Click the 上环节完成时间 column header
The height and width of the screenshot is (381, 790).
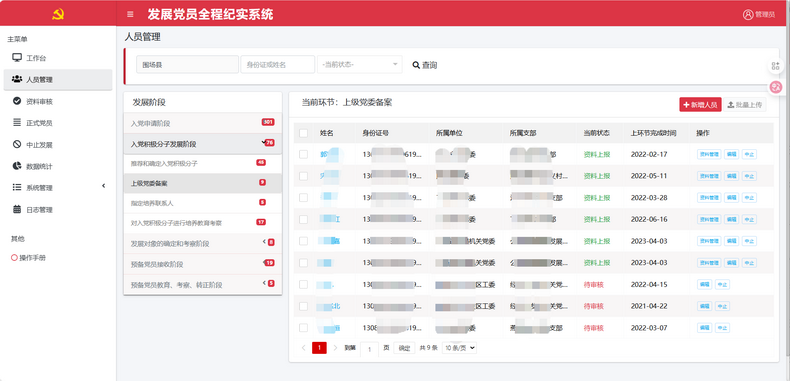click(x=653, y=133)
